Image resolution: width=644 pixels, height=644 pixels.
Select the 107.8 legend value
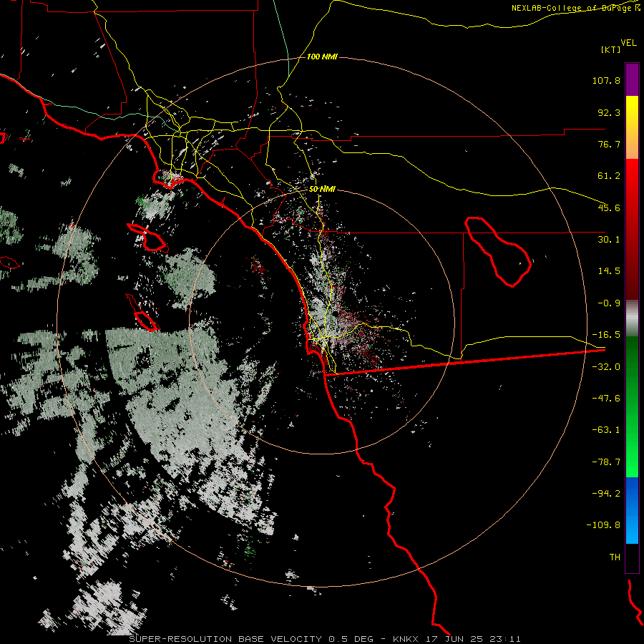click(606, 80)
